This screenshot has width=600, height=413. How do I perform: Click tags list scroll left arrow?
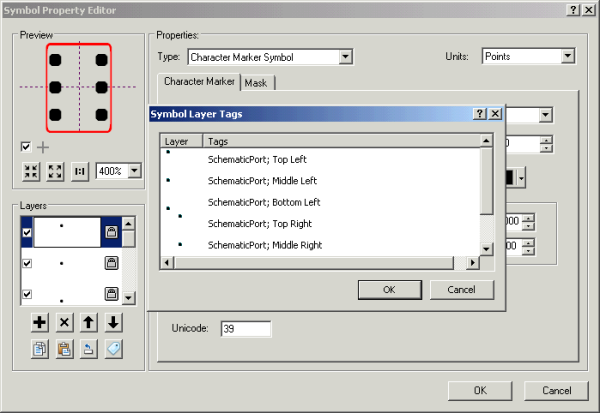pyautogui.click(x=166, y=263)
